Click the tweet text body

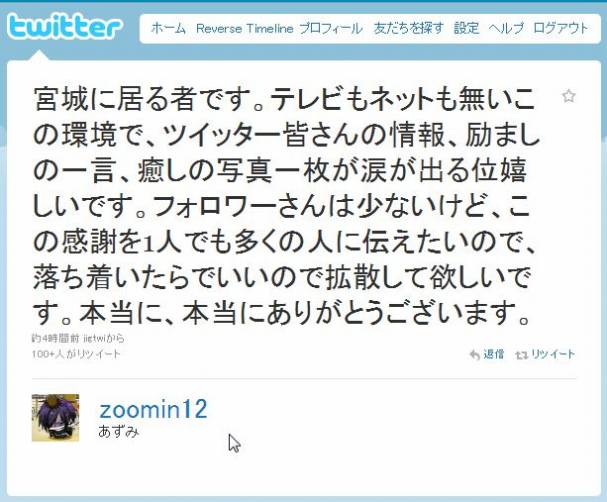click(x=285, y=206)
